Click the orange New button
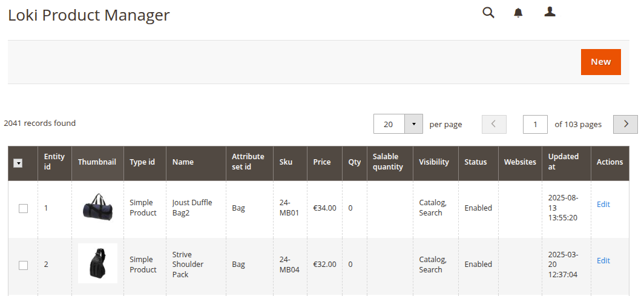Screen dimensions: 644x296 pyautogui.click(x=600, y=62)
